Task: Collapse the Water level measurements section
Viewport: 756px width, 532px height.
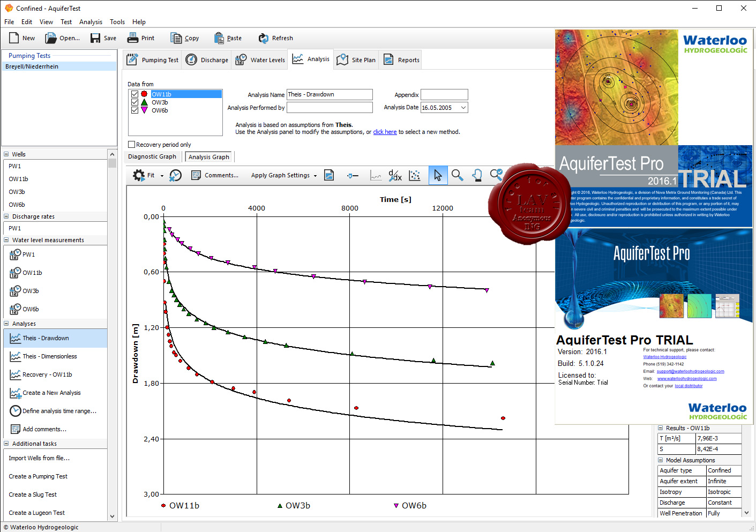Action: pyautogui.click(x=6, y=240)
